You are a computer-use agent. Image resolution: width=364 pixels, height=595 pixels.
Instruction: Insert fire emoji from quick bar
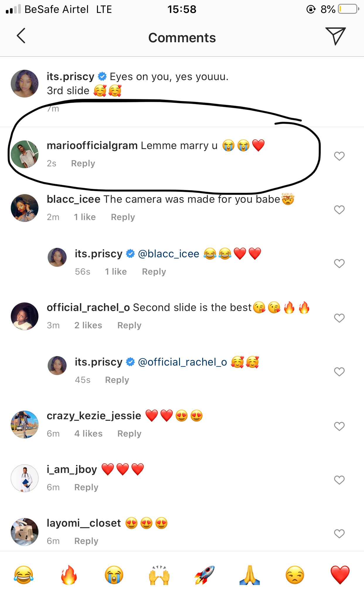pyautogui.click(x=69, y=575)
